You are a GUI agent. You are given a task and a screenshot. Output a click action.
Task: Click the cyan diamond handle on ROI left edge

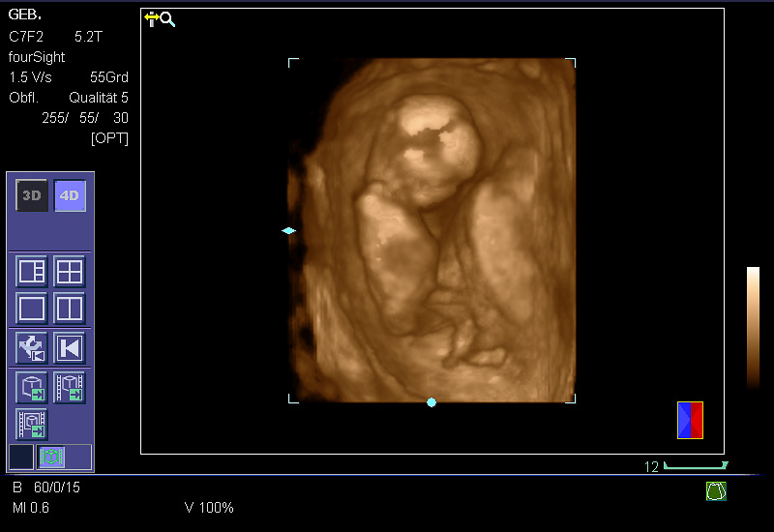(288, 230)
